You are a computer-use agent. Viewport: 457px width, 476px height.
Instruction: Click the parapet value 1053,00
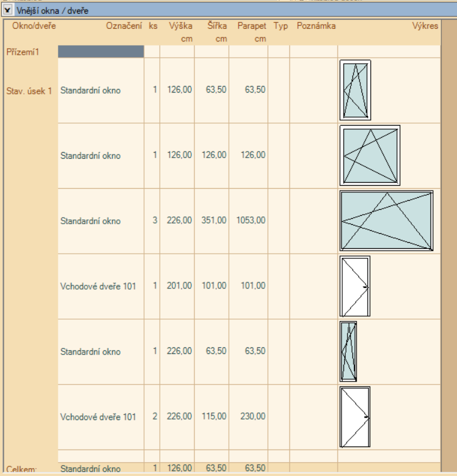[x=251, y=220]
